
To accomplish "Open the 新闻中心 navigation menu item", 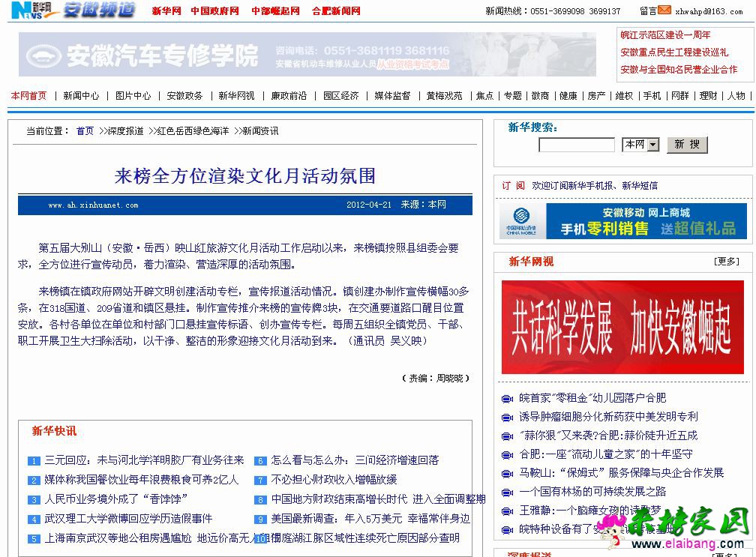I will click(81, 96).
